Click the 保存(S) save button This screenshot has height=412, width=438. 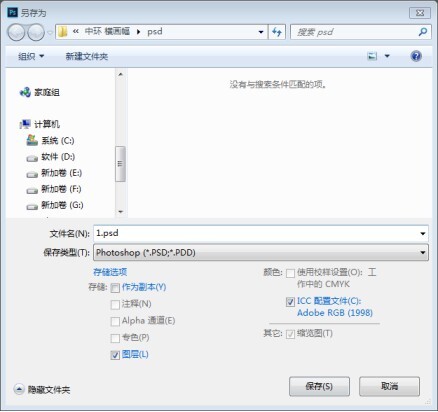tap(319, 386)
